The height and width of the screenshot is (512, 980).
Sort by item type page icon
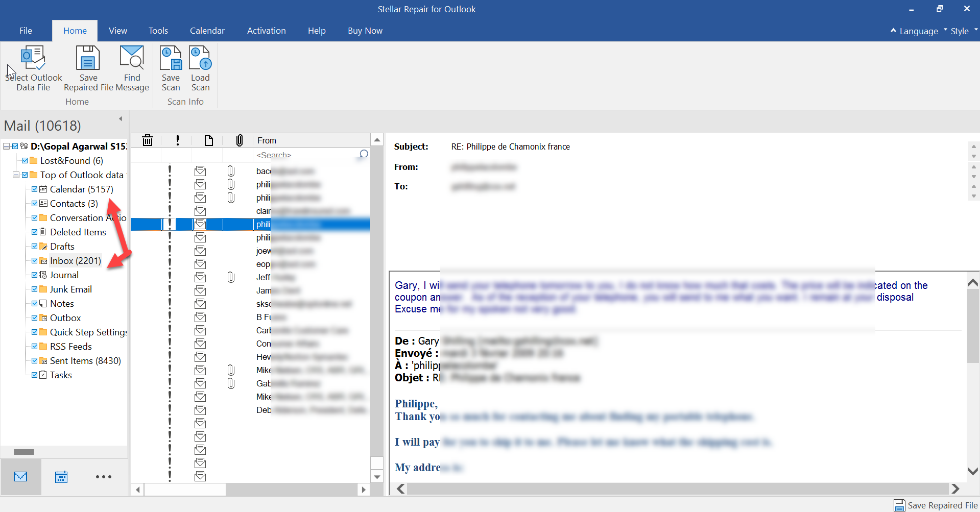point(208,140)
